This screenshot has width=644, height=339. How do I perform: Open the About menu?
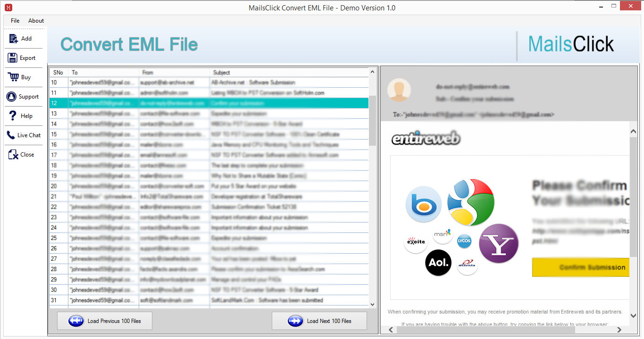pyautogui.click(x=36, y=21)
